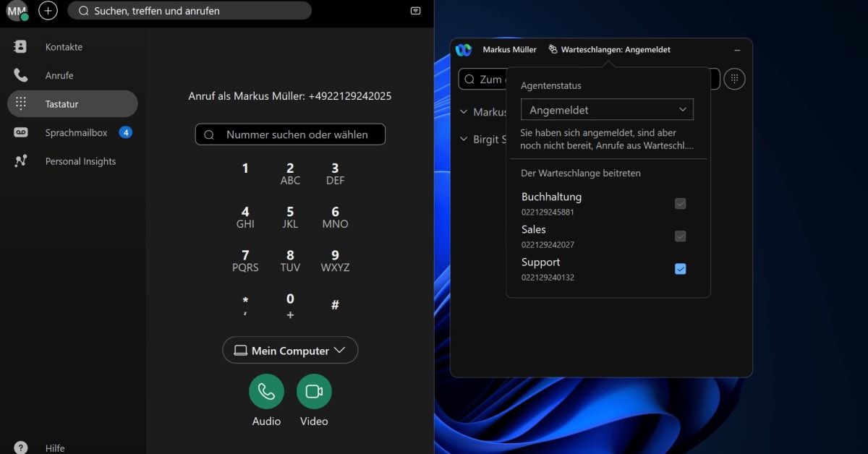Dial digit 7 PQRS on the keypad
Viewport: 868px width, 454px height.
click(245, 261)
